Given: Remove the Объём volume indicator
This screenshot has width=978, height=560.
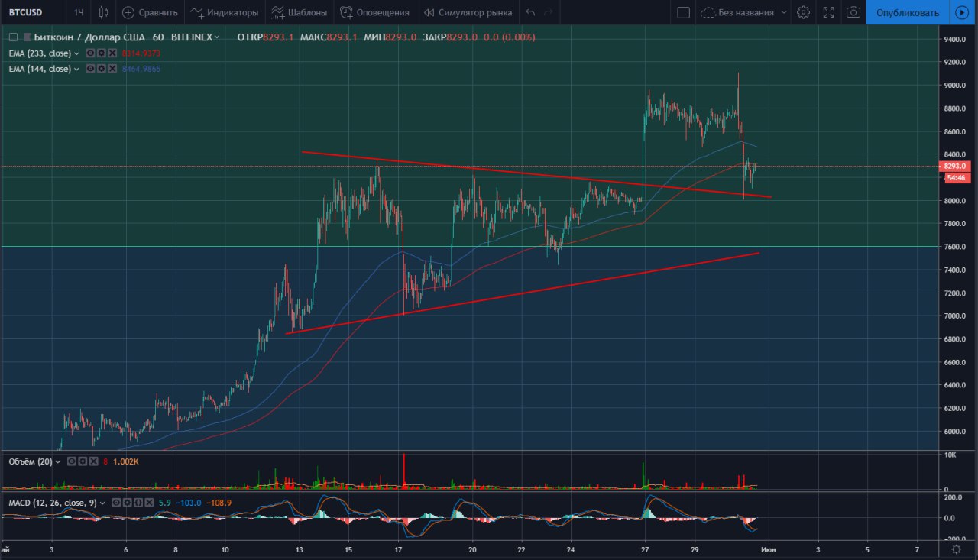Looking at the screenshot, I should (92, 461).
